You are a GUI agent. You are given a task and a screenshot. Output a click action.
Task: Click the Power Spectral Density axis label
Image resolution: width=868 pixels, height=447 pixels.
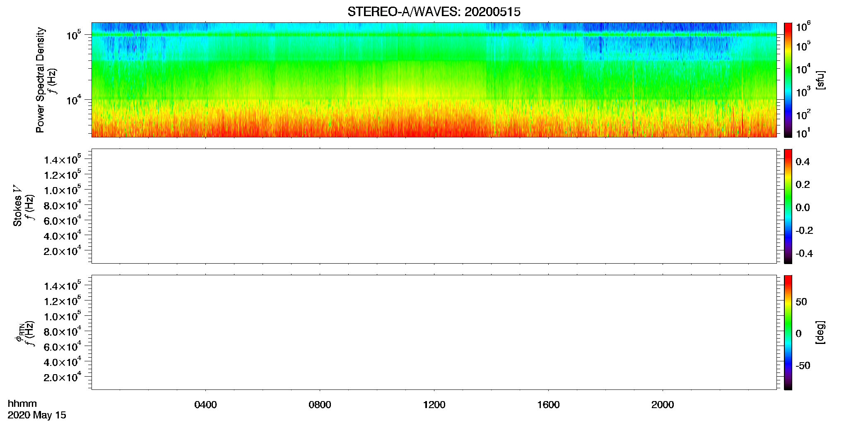tap(40, 80)
